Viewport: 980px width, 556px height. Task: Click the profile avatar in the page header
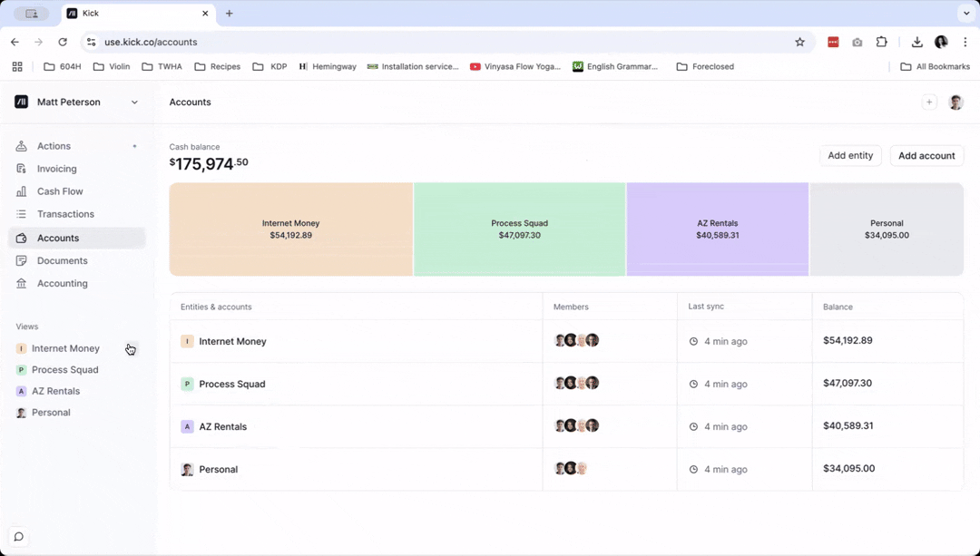pyautogui.click(x=955, y=102)
